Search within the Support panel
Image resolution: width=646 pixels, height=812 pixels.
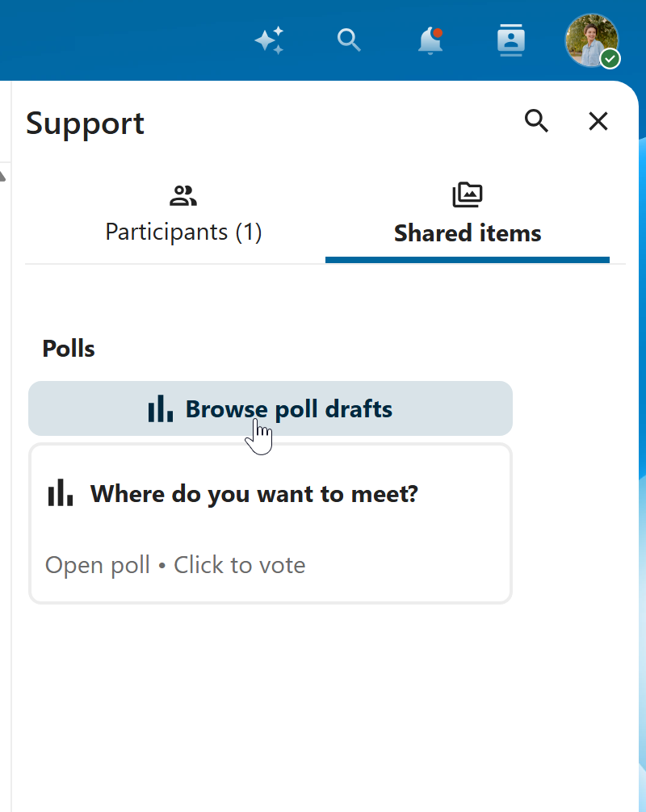tap(537, 121)
